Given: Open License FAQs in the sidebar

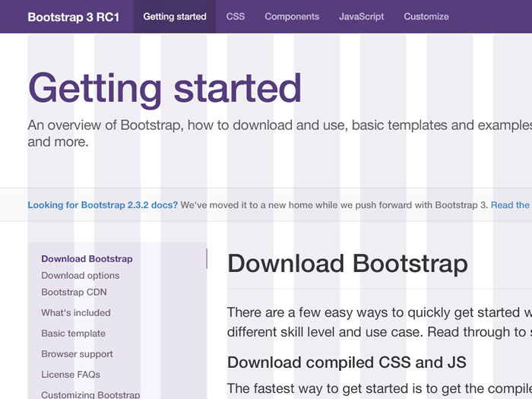Looking at the screenshot, I should (x=71, y=375).
